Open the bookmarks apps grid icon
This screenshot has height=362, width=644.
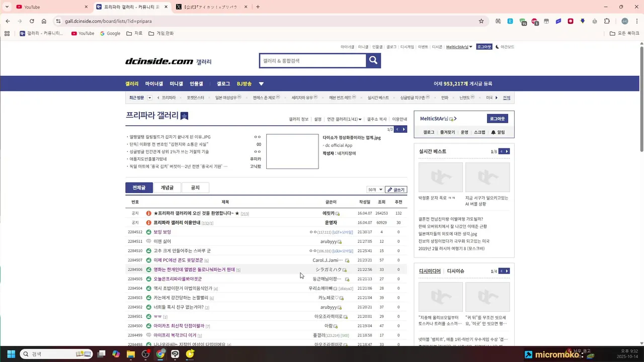[7, 33]
